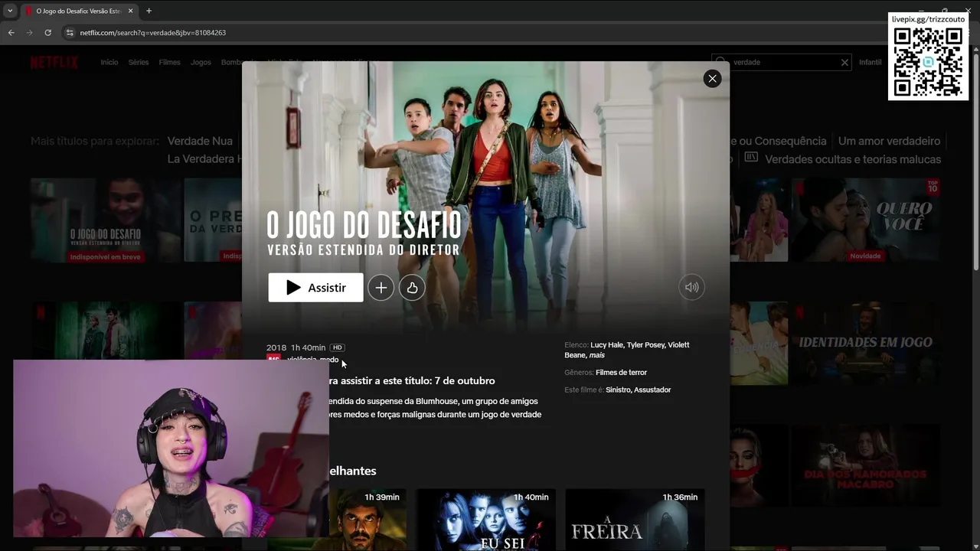Click the HD quality badge
Screen dimensions: 980x551
tap(337, 347)
